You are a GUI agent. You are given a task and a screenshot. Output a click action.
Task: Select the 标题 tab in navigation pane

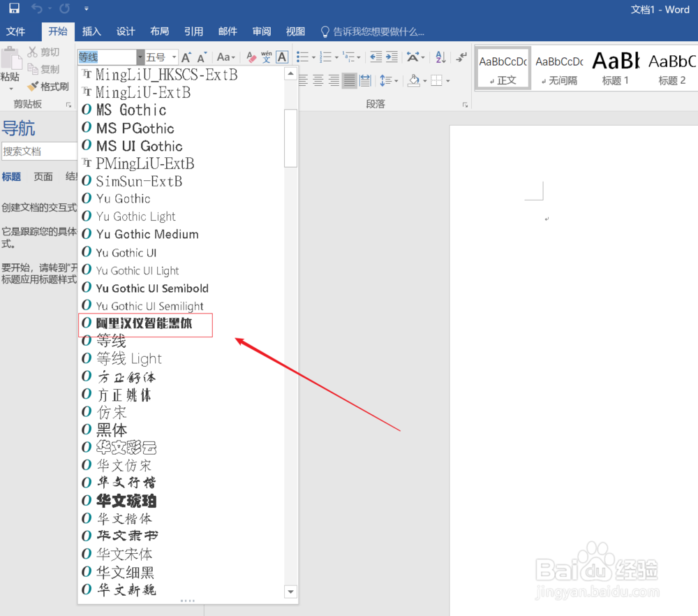11,177
